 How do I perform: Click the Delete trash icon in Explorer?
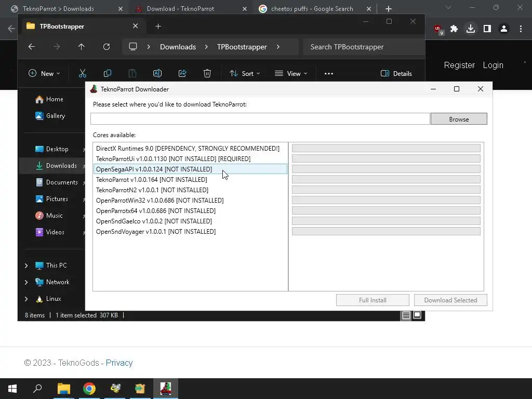207,73
